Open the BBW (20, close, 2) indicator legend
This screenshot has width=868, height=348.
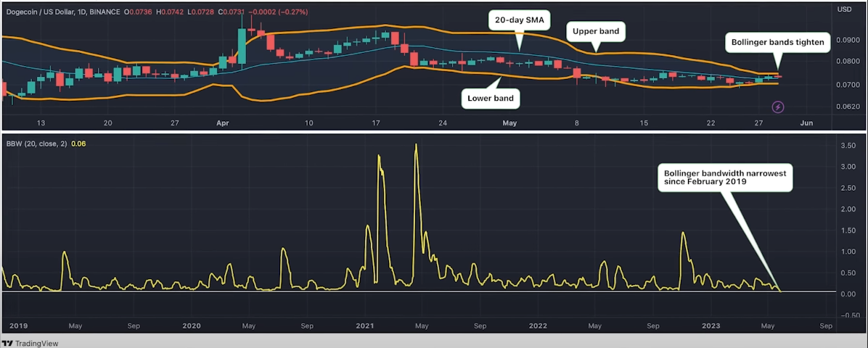[x=36, y=144]
